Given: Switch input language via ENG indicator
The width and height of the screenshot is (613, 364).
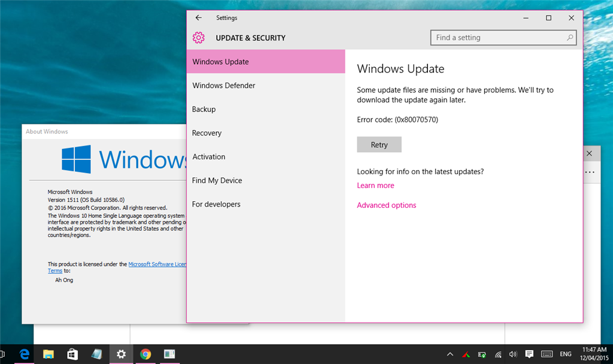Looking at the screenshot, I should click(566, 354).
